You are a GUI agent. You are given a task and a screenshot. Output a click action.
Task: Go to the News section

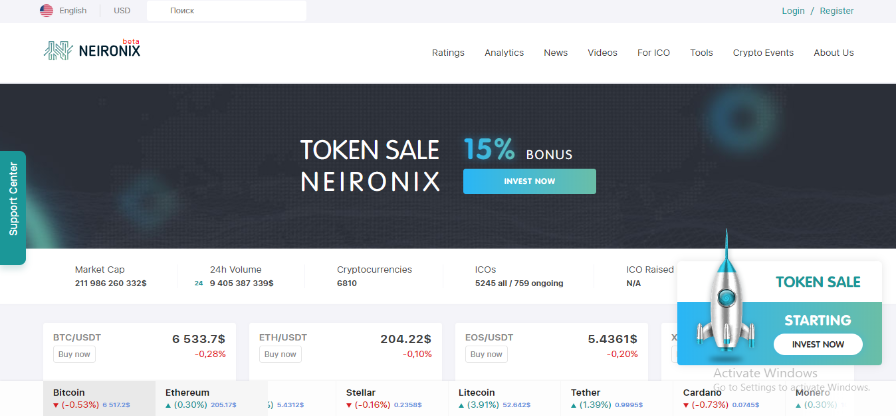pyautogui.click(x=555, y=53)
